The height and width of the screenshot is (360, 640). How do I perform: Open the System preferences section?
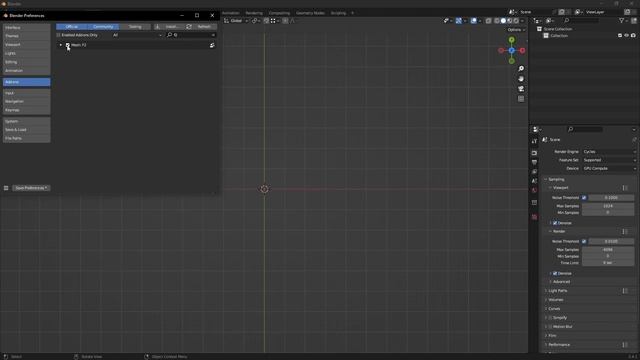click(x=27, y=121)
